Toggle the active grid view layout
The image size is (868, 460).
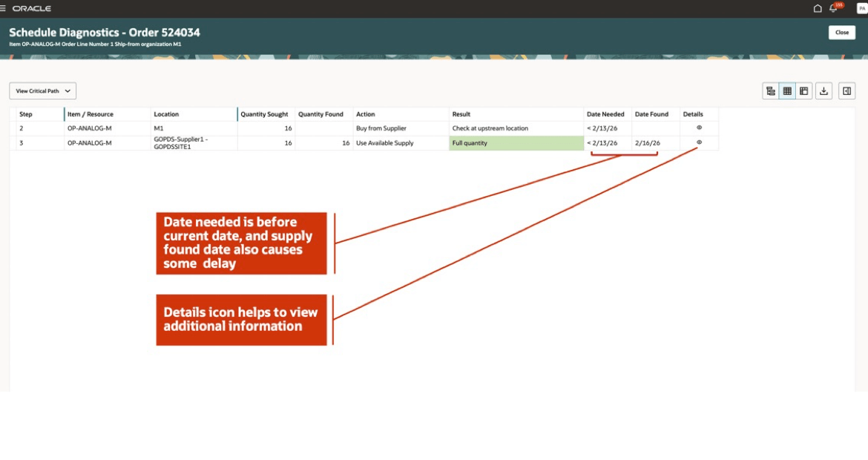click(786, 91)
